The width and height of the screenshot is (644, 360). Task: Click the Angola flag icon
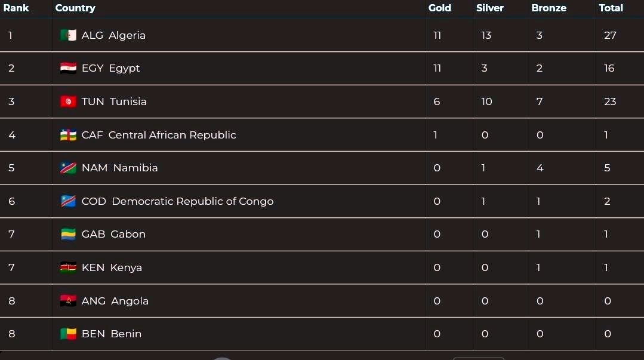[68, 301]
